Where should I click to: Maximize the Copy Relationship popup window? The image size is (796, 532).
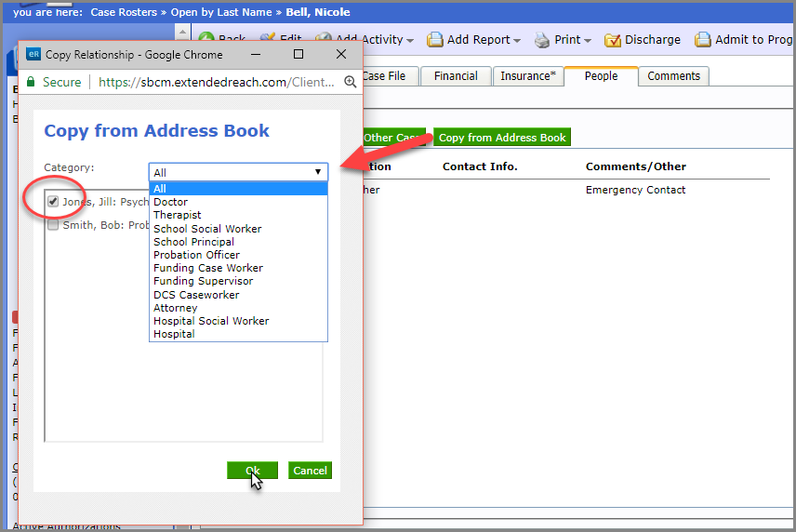(x=298, y=54)
